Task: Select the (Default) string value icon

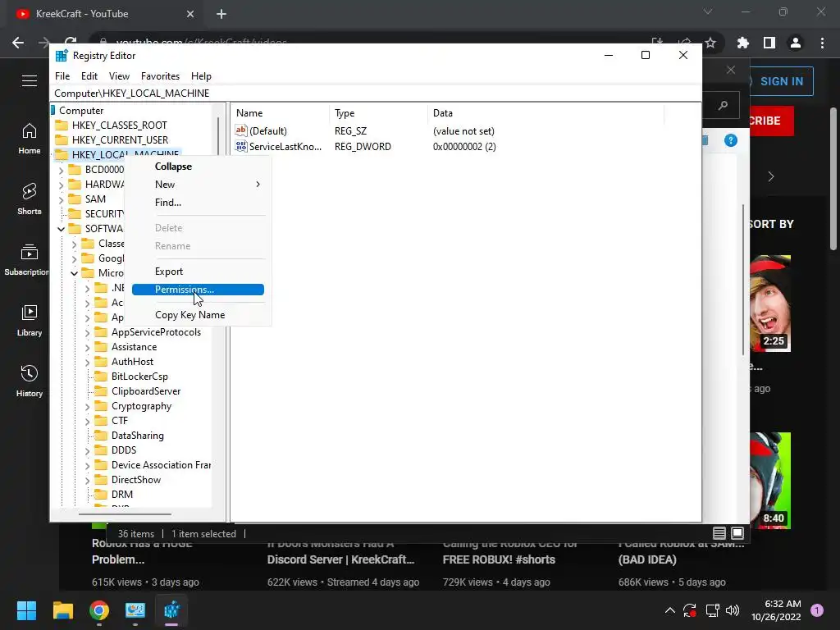Action: (241, 130)
